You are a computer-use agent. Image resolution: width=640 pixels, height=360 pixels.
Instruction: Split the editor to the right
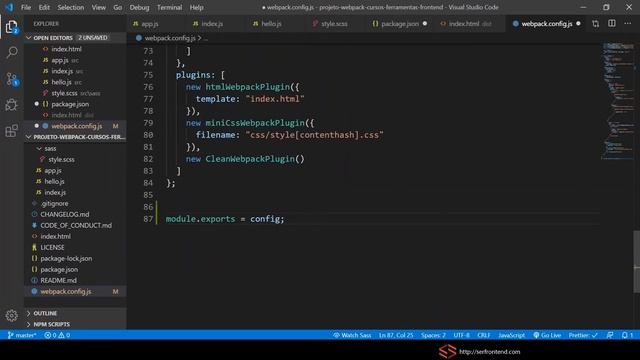[x=611, y=24]
